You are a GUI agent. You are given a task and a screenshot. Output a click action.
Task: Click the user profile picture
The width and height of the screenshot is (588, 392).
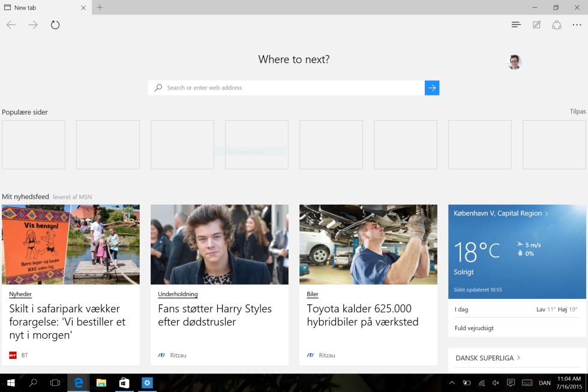514,62
